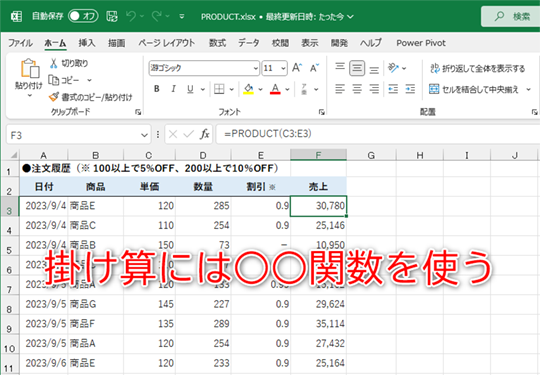Expand the 貼り付け paste options arrow
540x375 pixels.
pyautogui.click(x=29, y=95)
